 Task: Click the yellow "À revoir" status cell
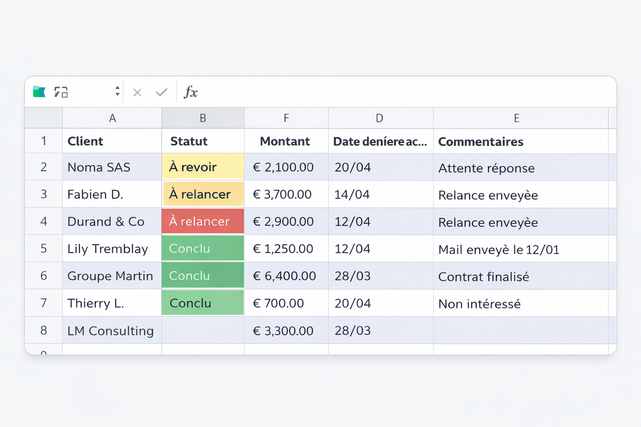point(202,167)
